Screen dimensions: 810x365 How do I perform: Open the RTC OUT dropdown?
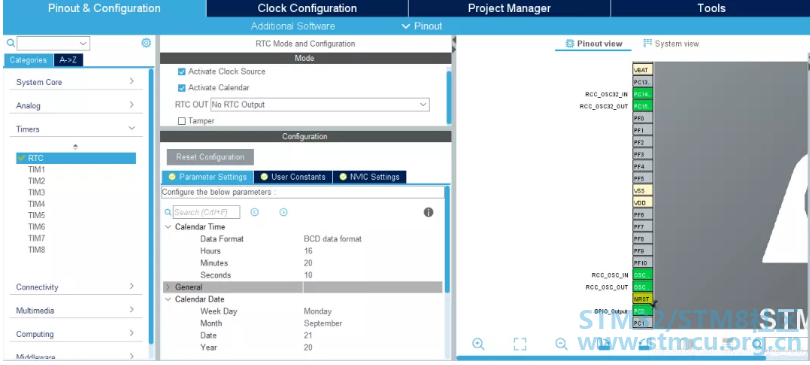[320, 104]
